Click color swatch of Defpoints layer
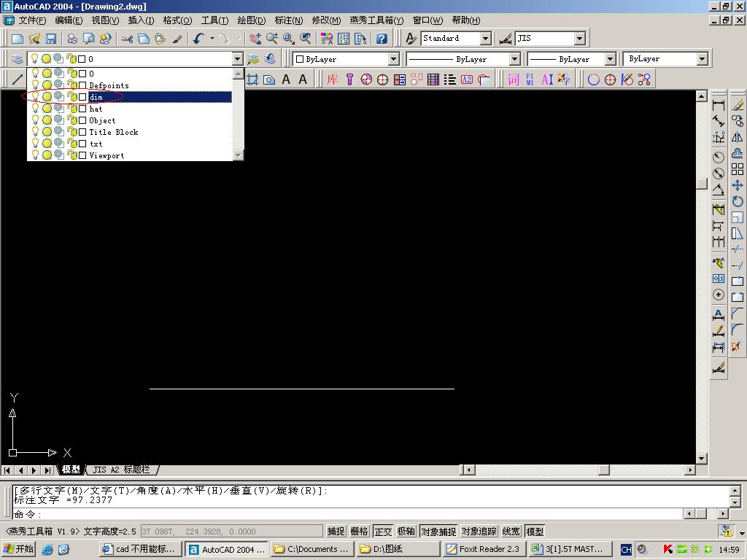 point(82,85)
